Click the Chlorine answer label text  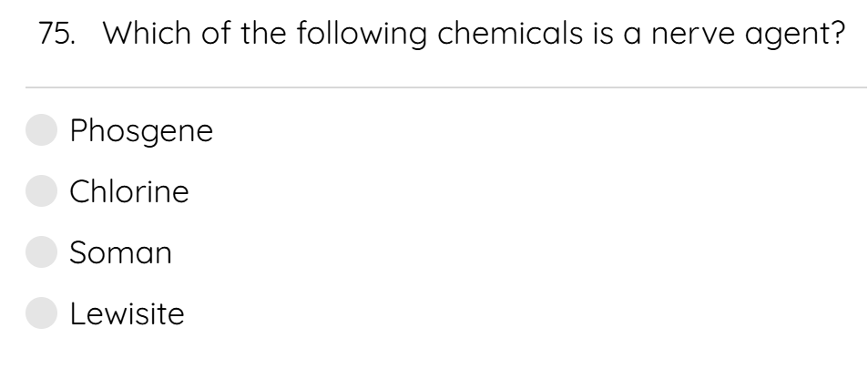(x=129, y=191)
